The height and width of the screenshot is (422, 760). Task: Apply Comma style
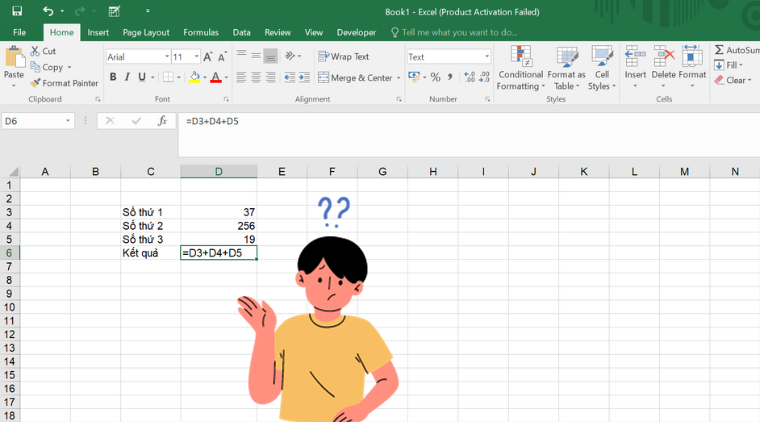pos(450,77)
